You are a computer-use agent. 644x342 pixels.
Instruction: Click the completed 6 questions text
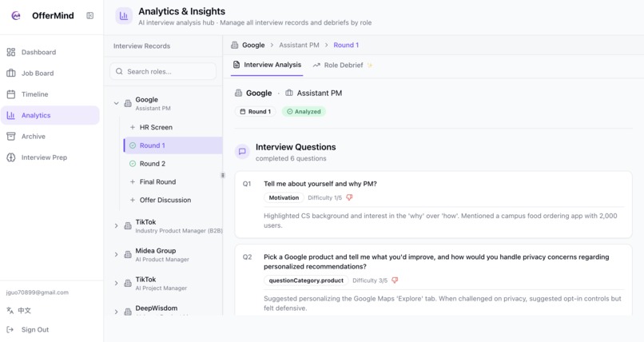coord(291,158)
